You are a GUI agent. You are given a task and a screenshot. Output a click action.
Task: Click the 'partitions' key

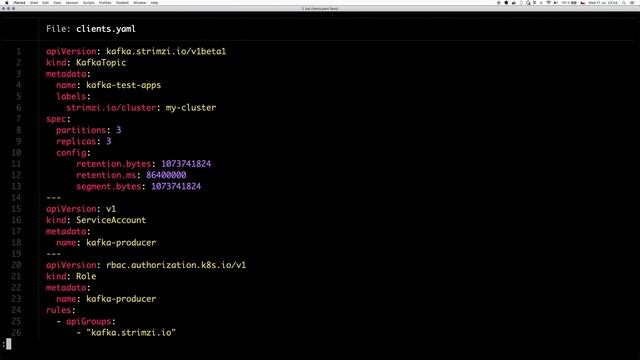coord(81,130)
